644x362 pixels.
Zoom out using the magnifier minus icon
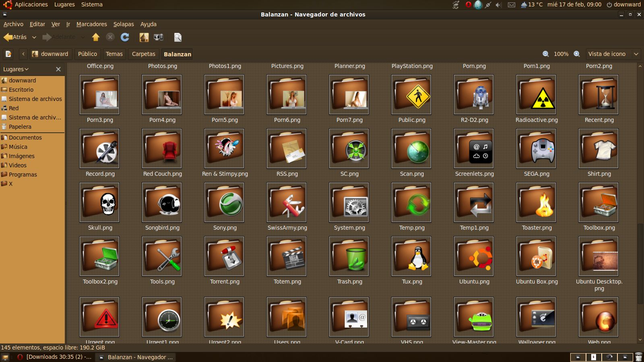546,54
